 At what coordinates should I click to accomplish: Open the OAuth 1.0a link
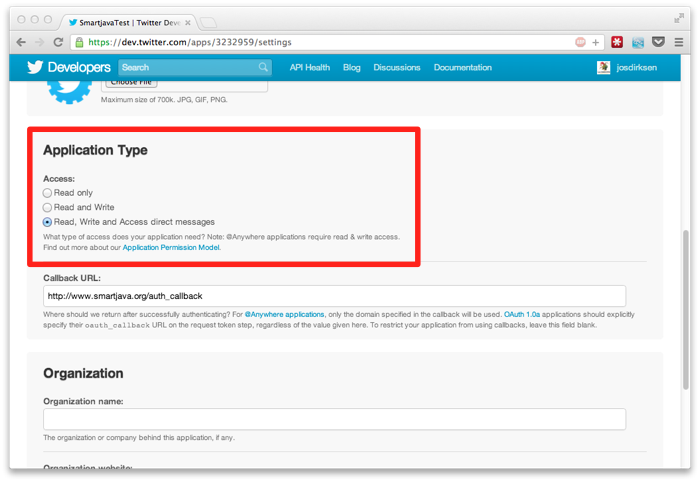click(522, 315)
